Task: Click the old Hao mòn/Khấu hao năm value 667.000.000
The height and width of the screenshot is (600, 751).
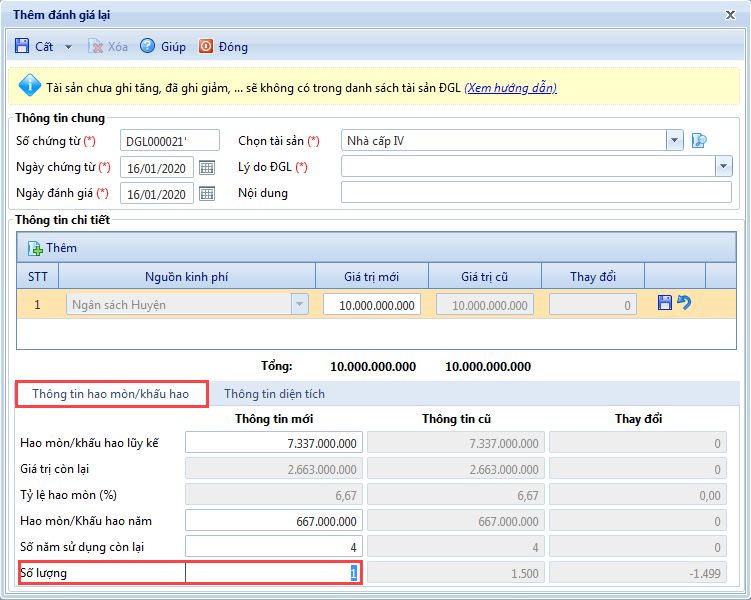Action: pyautogui.click(x=456, y=521)
